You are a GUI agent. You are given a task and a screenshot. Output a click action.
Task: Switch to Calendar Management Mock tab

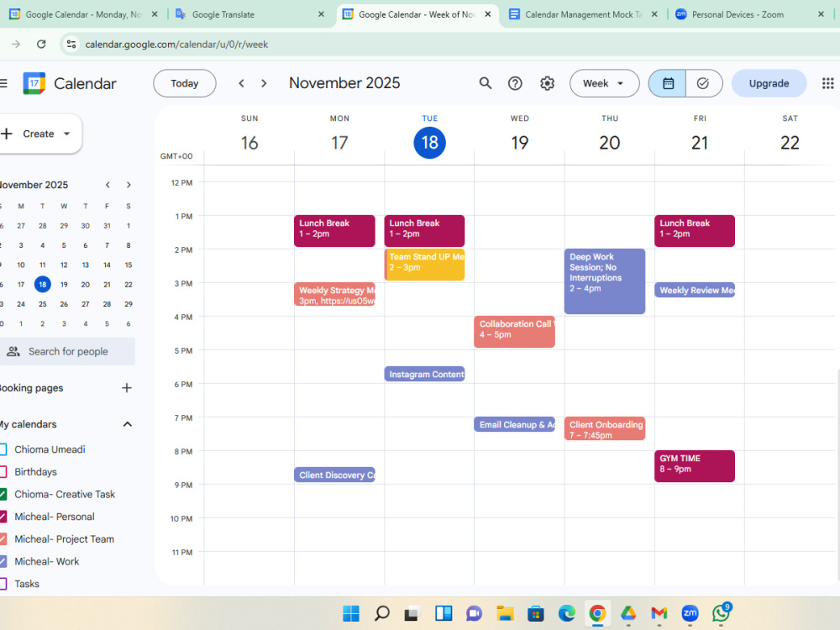[584, 14]
